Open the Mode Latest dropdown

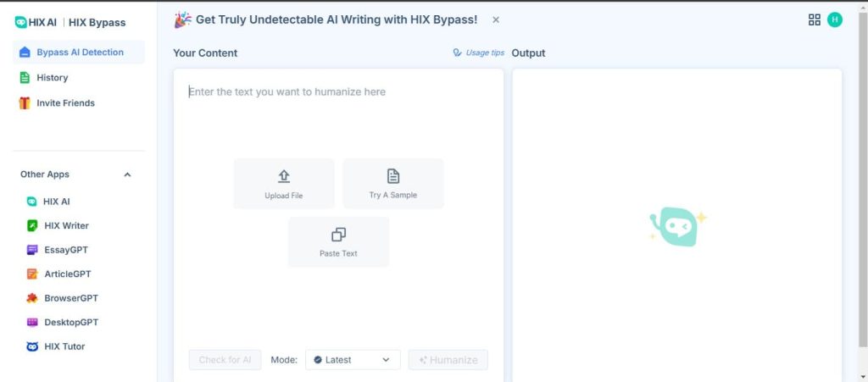click(353, 360)
